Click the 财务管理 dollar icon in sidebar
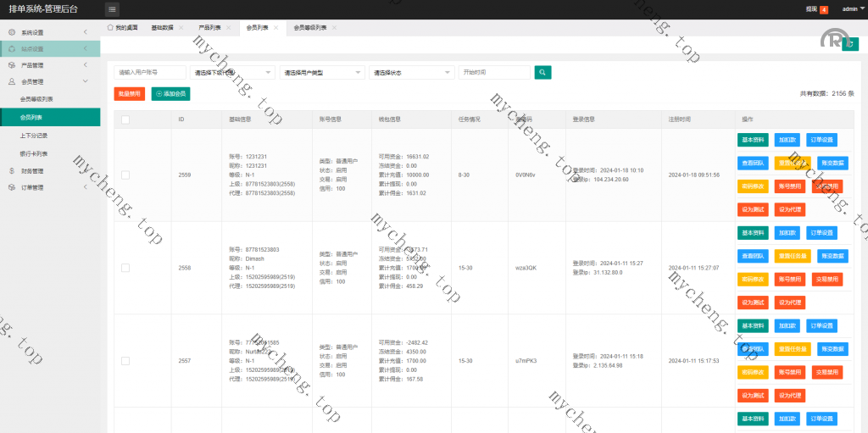Image resolution: width=868 pixels, height=433 pixels. click(x=12, y=170)
